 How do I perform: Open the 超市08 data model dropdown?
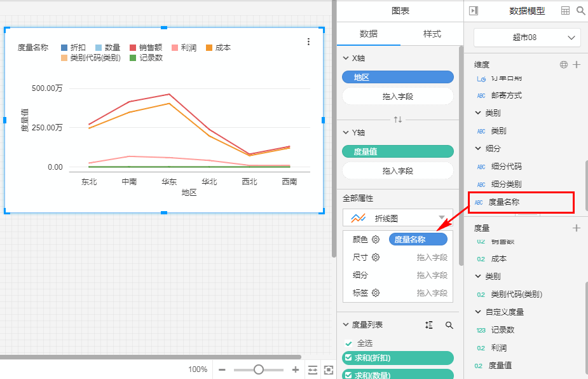(527, 38)
